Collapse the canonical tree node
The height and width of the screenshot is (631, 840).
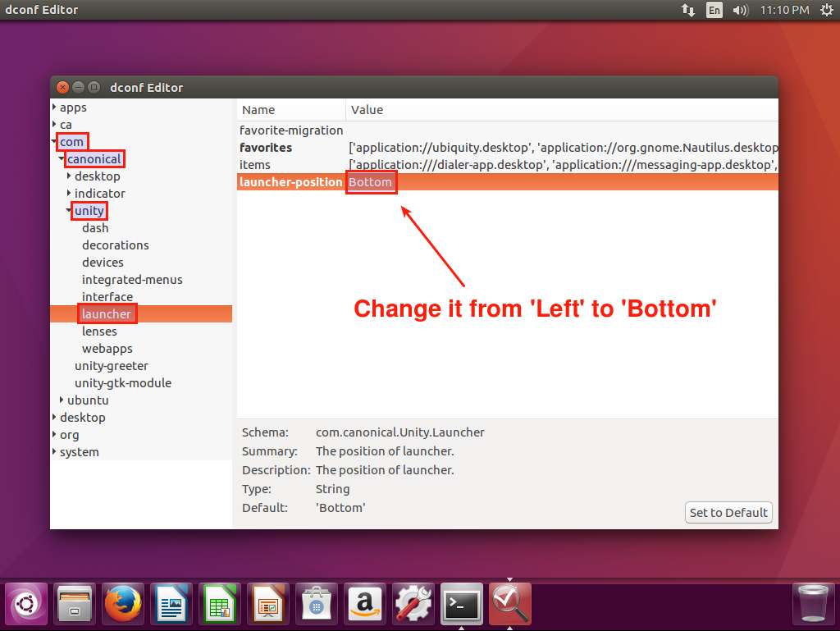pos(62,158)
